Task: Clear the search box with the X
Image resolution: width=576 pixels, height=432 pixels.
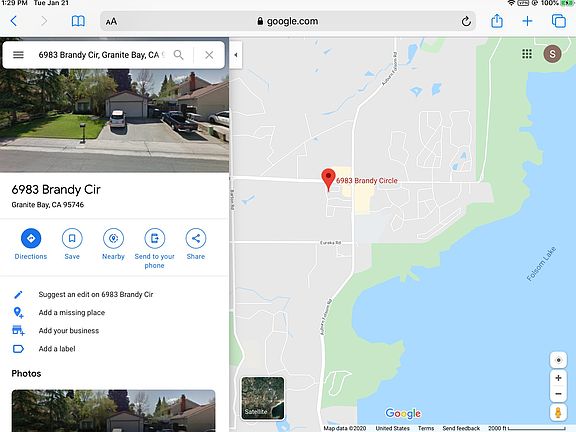Action: point(209,55)
